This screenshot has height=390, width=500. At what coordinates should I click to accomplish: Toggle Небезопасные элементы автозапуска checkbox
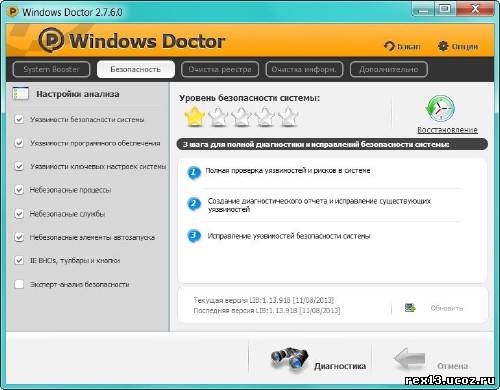pyautogui.click(x=19, y=237)
